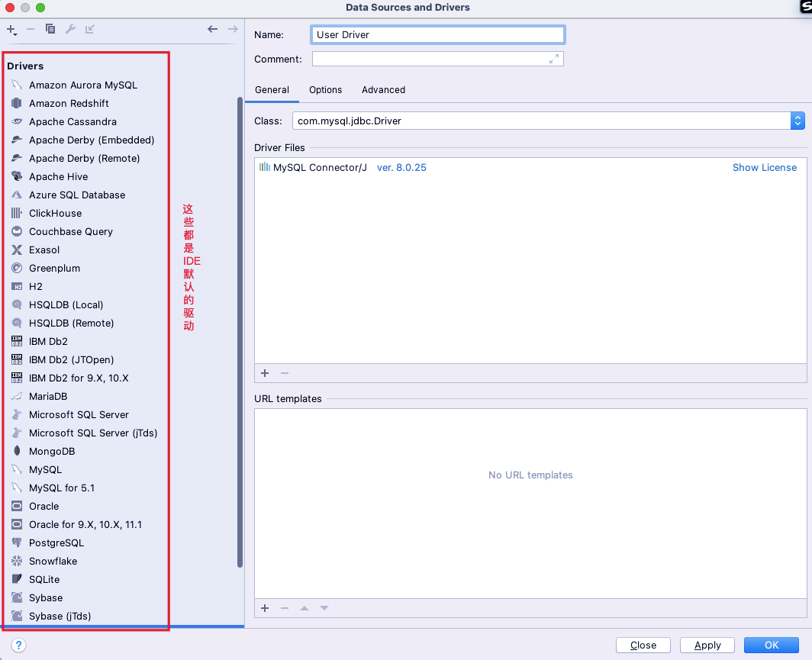Viewport: 812px width, 660px height.
Task: Select the Snowflake driver
Action: coord(53,561)
